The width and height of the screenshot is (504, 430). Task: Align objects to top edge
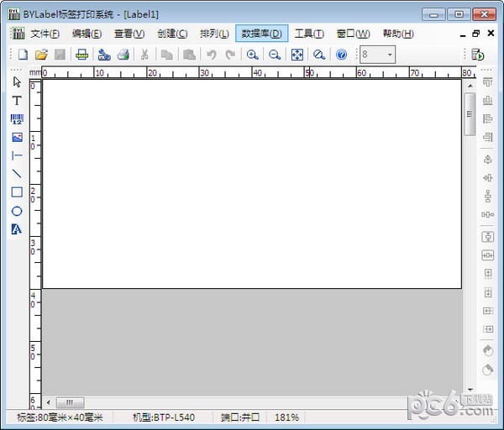coord(487,82)
